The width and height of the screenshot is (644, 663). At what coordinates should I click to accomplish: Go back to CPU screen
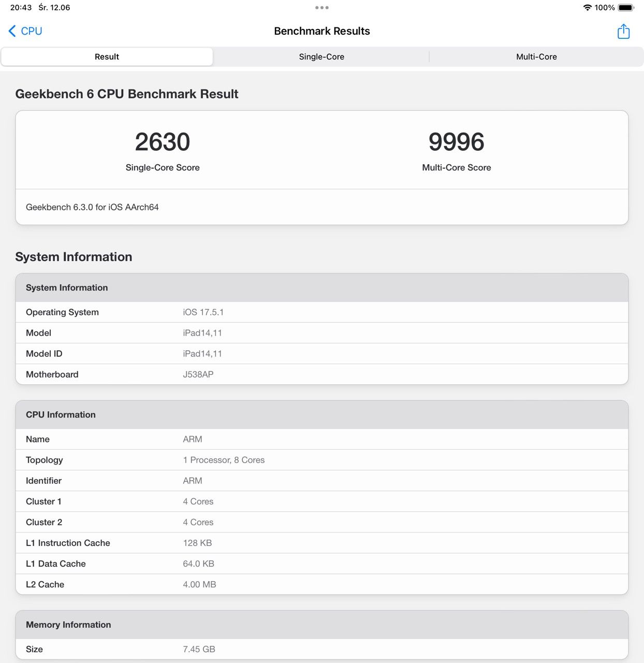25,31
